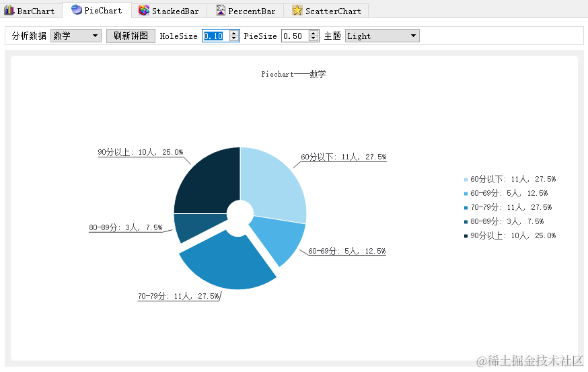Select the PieChart tab label
Viewport: 588px width, 372px height.
[103, 11]
